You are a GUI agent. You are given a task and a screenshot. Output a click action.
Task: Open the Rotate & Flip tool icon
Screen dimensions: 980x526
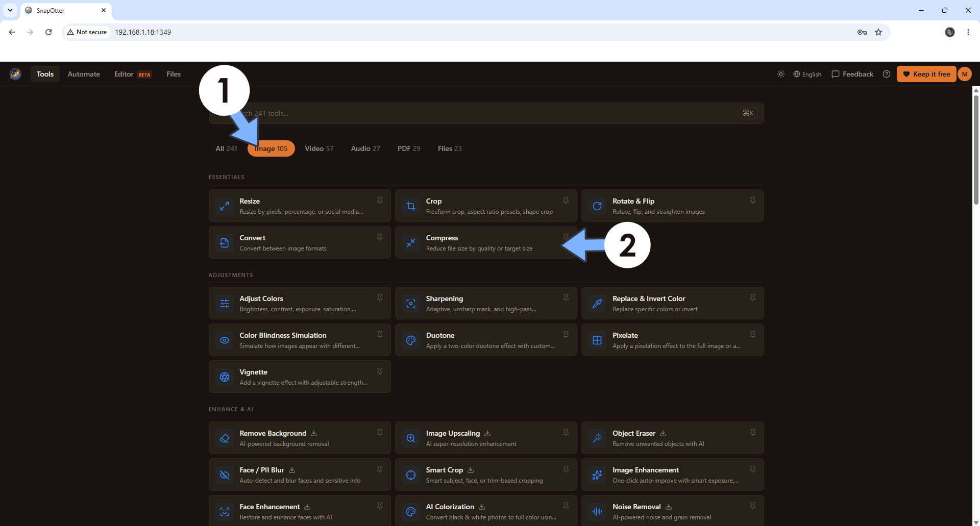597,206
